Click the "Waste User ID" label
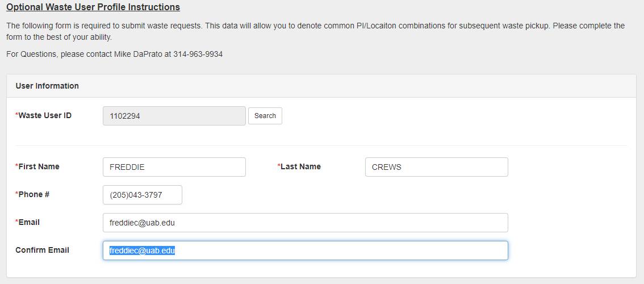Image resolution: width=644 pixels, height=284 pixels. [x=45, y=115]
